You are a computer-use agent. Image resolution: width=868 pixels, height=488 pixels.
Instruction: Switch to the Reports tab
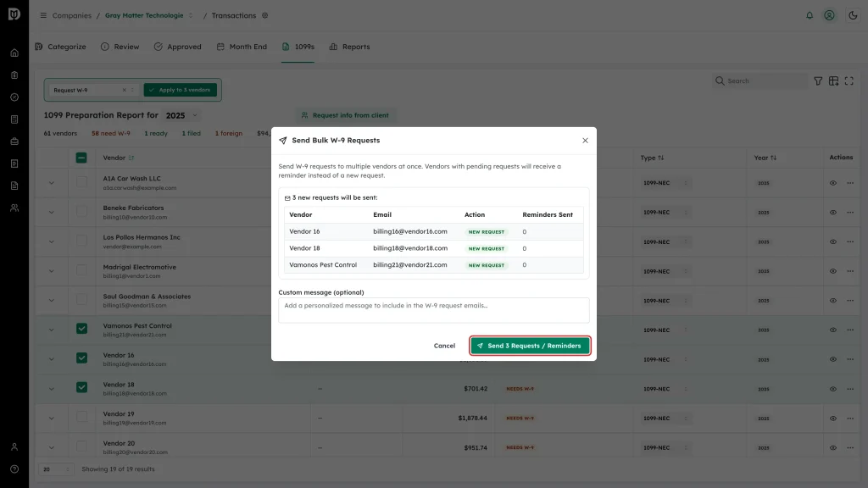click(x=349, y=47)
